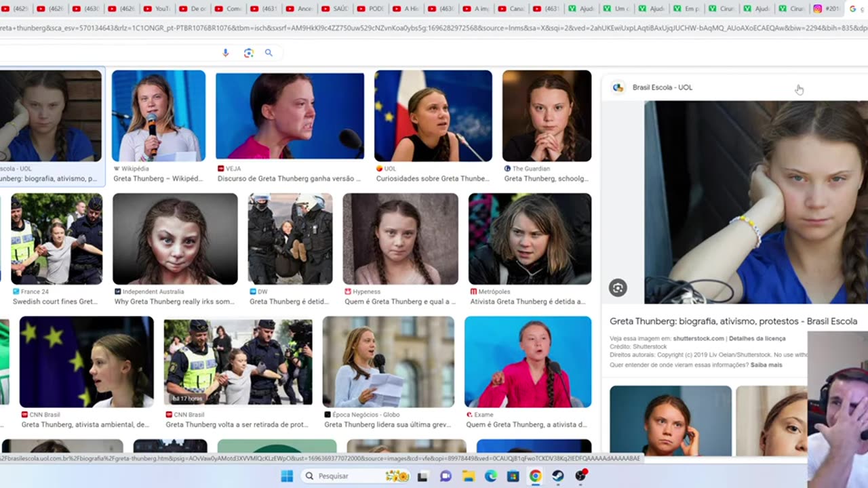Click 'Discurso de Greta Thunberg ganha versão' link
Image resolution: width=868 pixels, height=488 pixels.
(x=290, y=179)
